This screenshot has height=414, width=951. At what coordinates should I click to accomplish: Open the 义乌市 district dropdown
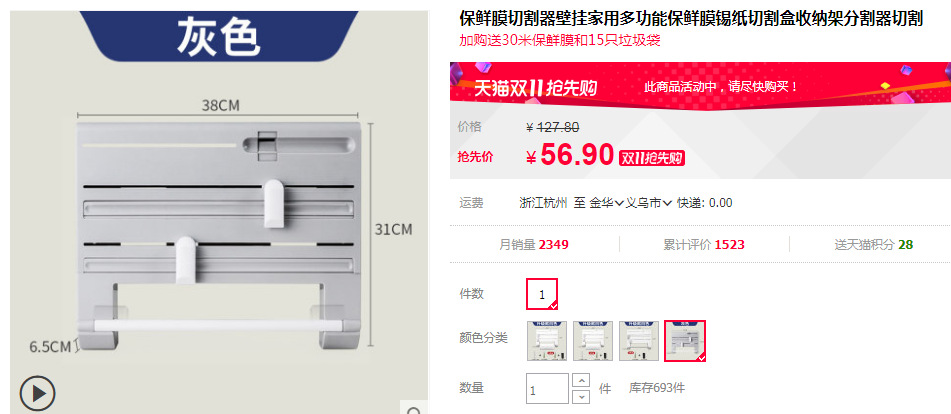[648, 203]
